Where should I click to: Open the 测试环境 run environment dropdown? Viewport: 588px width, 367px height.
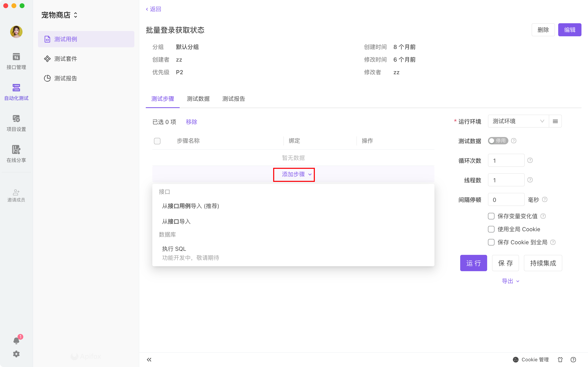coord(518,121)
